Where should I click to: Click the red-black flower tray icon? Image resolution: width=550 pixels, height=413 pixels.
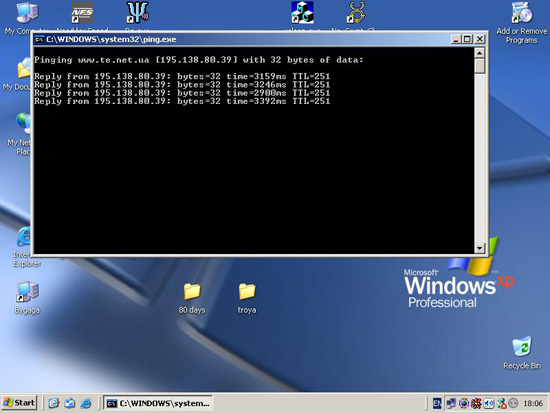tap(476, 403)
